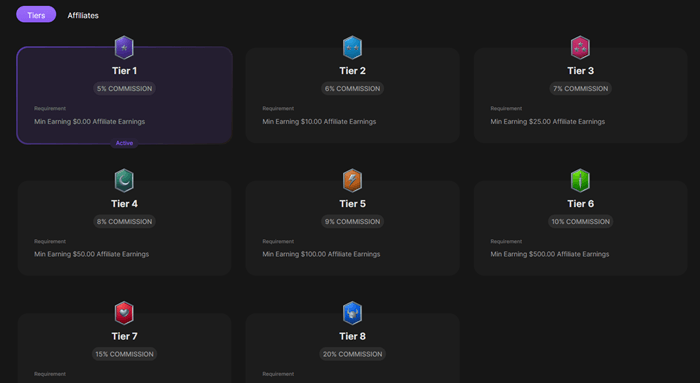Select the Tier 5 heading
This screenshot has width=700, height=383.
tap(352, 204)
